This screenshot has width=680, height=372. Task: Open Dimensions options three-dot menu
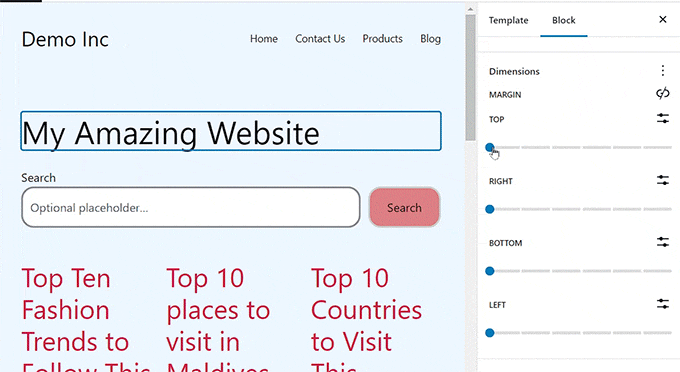(662, 71)
